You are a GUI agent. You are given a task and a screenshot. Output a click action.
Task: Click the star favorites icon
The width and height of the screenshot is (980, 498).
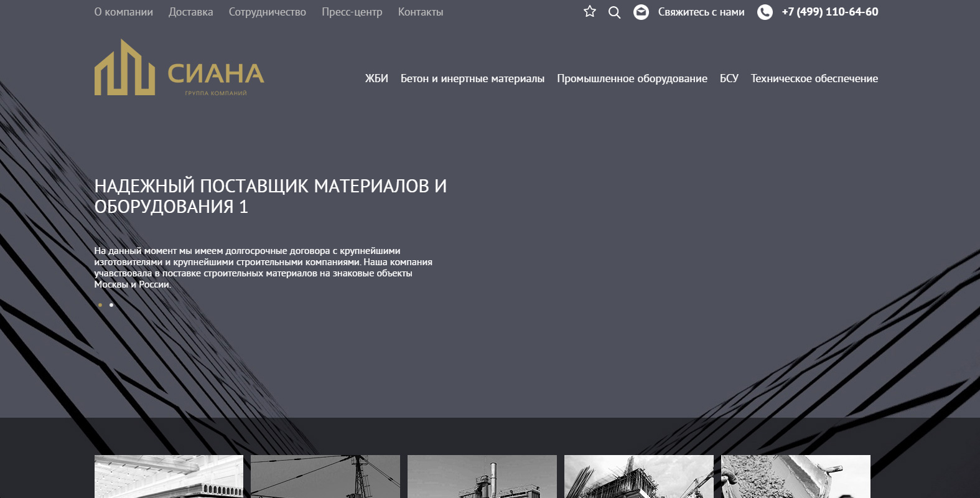coord(589,12)
